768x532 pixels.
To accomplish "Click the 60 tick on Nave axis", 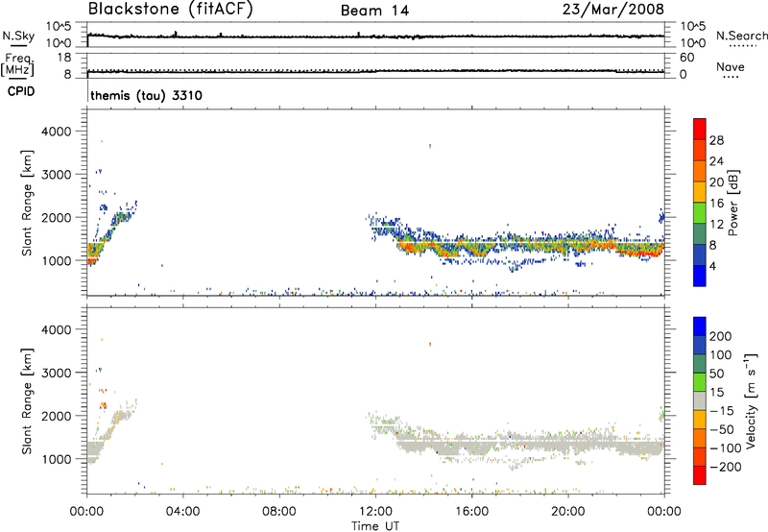I will [x=686, y=58].
